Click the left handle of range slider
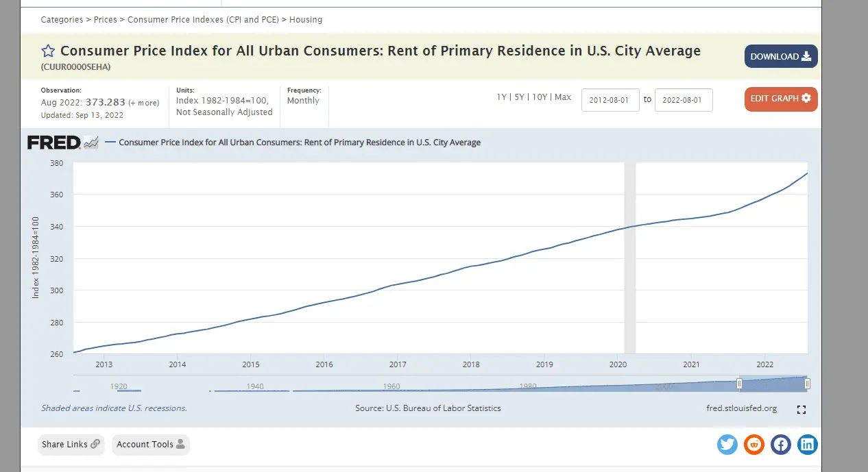This screenshot has width=868, height=472. click(x=739, y=384)
